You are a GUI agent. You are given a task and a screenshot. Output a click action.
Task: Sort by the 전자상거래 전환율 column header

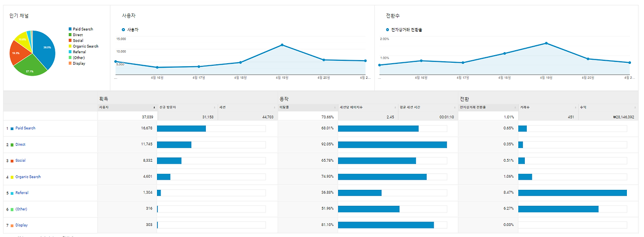point(488,107)
